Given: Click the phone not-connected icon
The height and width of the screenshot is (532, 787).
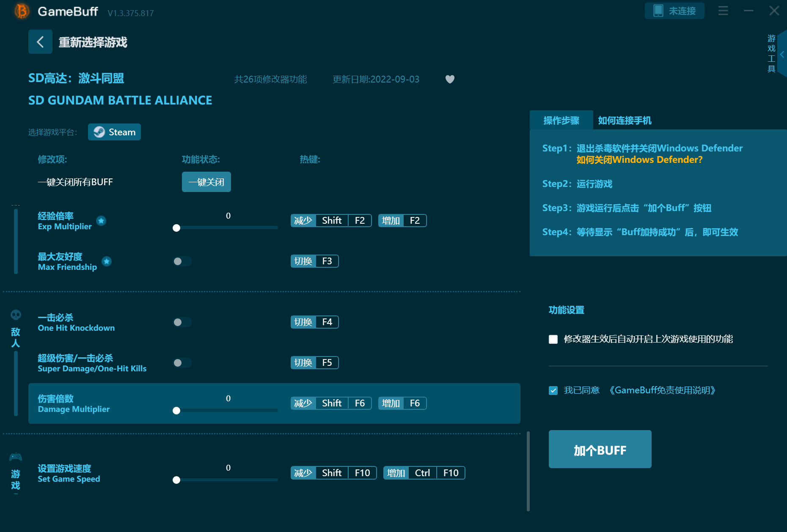Looking at the screenshot, I should coord(658,11).
